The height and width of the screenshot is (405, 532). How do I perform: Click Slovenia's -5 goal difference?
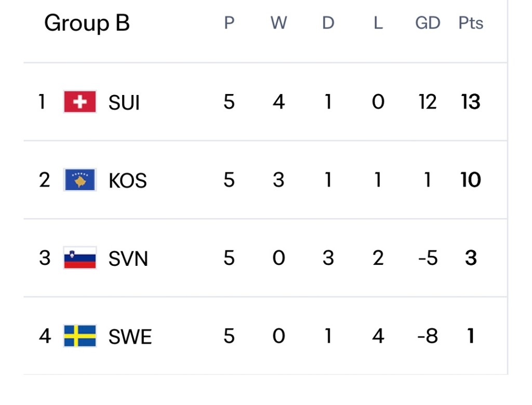428,258
